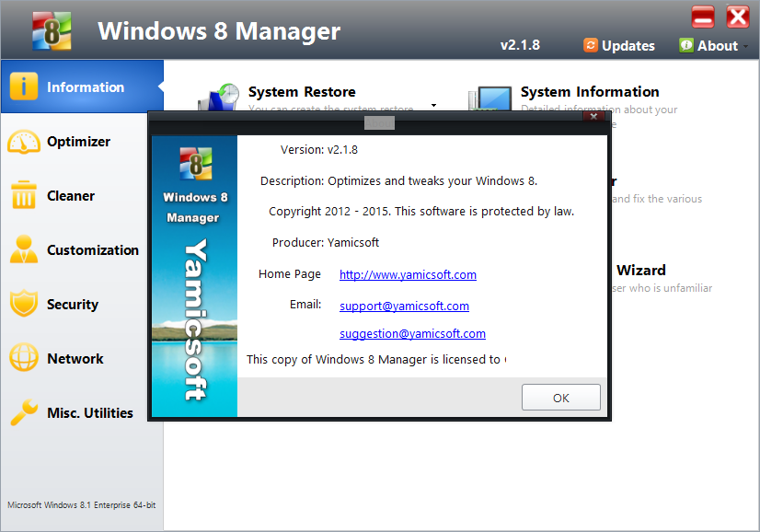
Task: Expand the About dropdown arrow
Action: tap(745, 47)
